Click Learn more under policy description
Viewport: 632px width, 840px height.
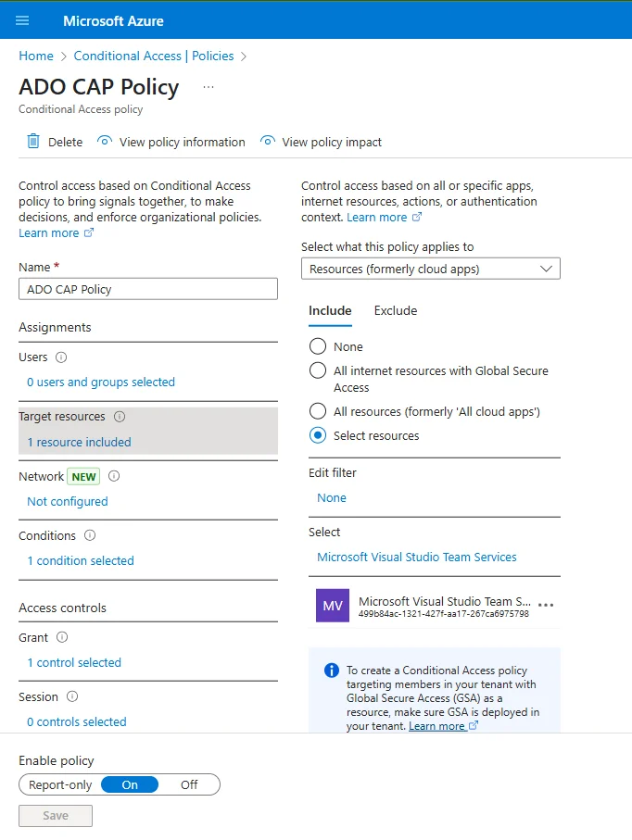coord(49,233)
